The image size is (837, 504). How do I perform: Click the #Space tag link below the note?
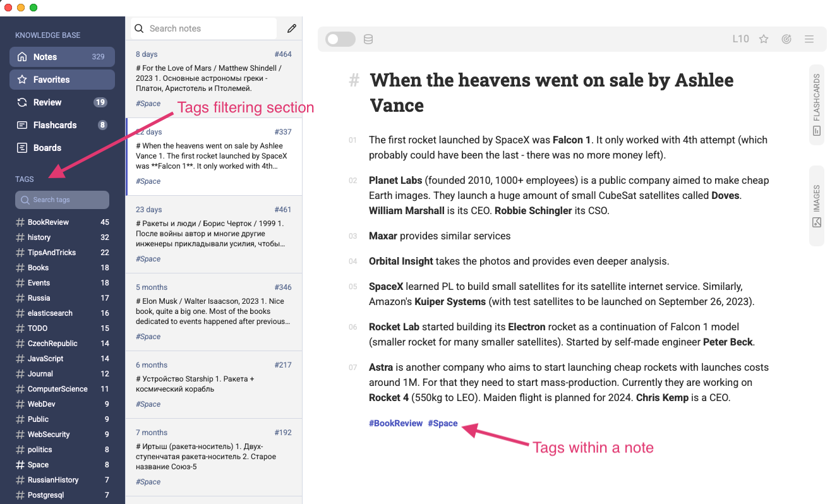pos(443,423)
